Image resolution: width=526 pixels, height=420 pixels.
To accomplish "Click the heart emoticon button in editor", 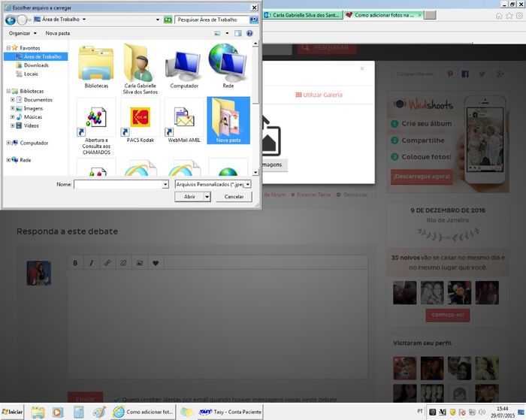I will (156, 263).
